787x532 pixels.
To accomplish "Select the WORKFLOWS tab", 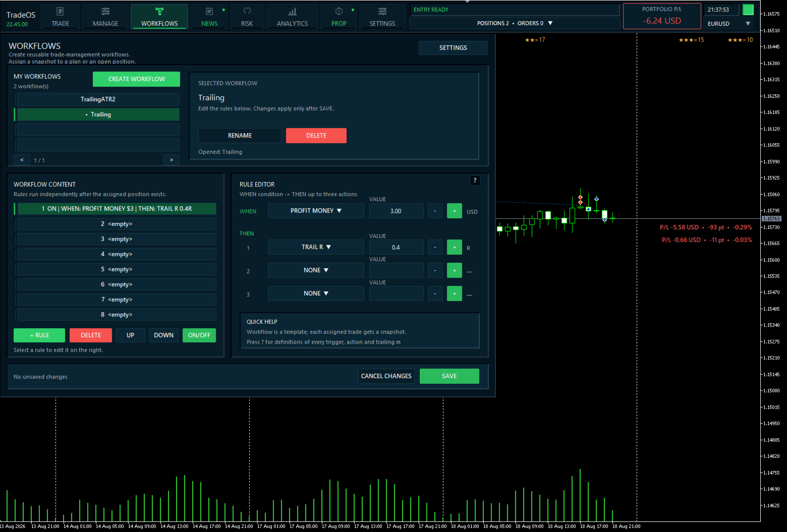I will point(159,17).
